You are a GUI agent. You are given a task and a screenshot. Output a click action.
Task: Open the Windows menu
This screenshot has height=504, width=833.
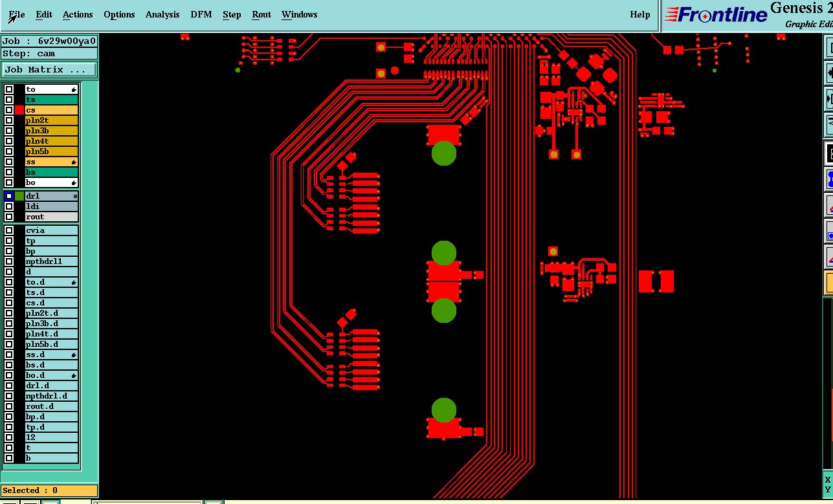(x=300, y=14)
